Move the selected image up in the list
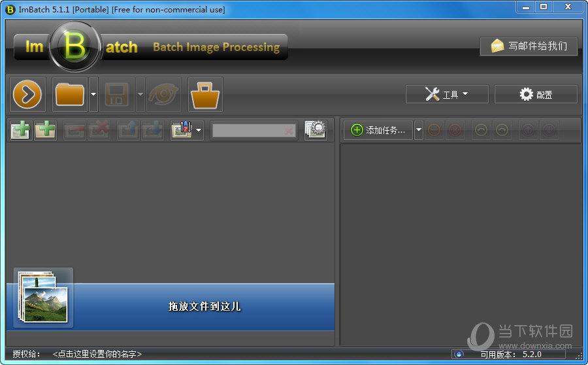 coord(129,130)
